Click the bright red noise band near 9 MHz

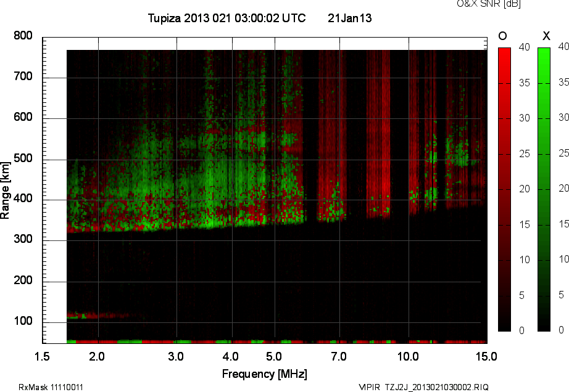(x=378, y=134)
